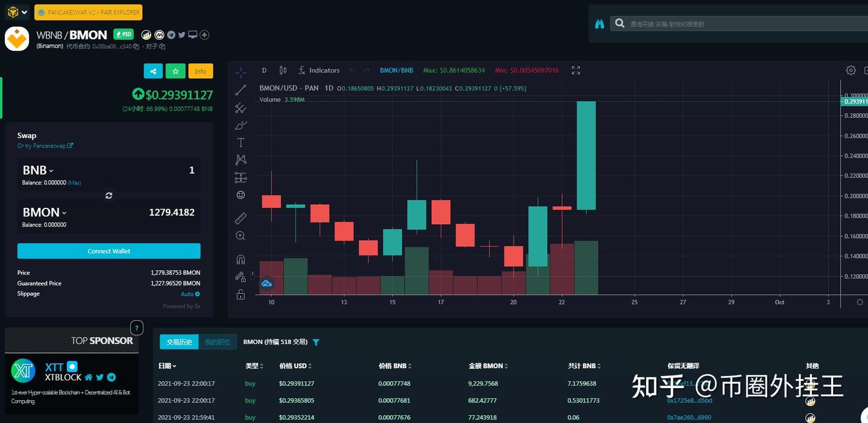This screenshot has height=423, width=868.
Task: Open the project website monitor icon
Action: (x=193, y=35)
